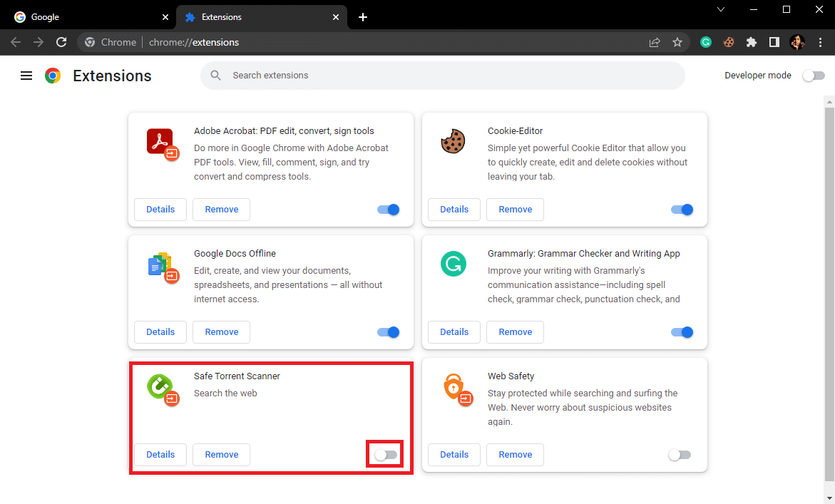The height and width of the screenshot is (504, 835).
Task: Open the Grammarly toolbar extension icon
Action: (706, 42)
